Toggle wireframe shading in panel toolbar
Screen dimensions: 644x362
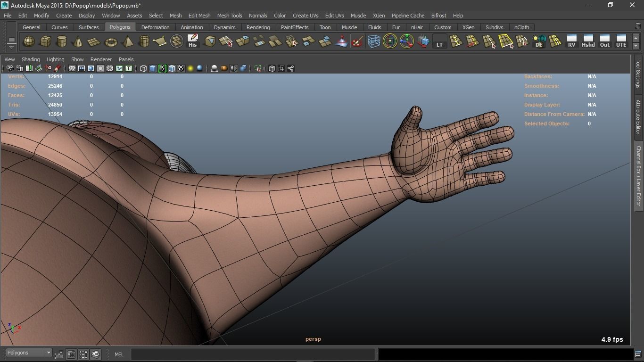pyautogui.click(x=143, y=69)
